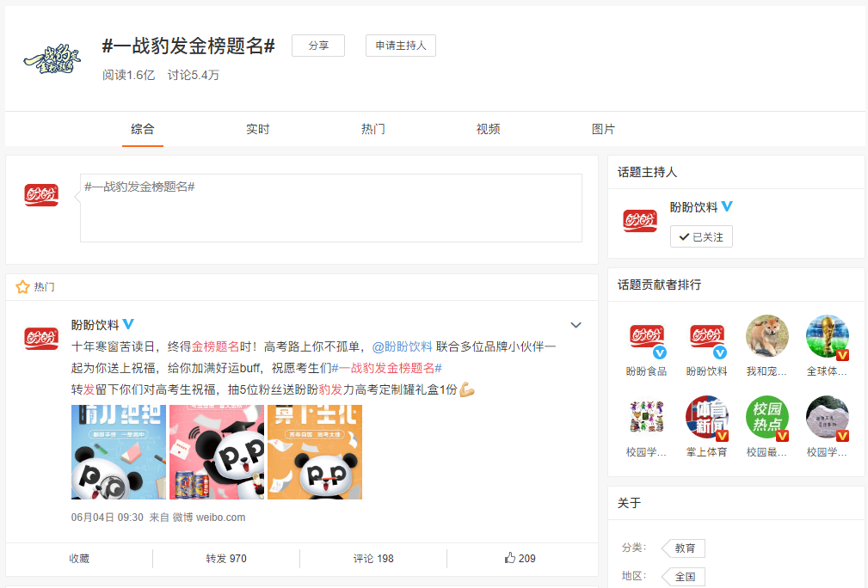Open the 掌上体育 contributor avatar
This screenshot has width=868, height=588.
707,417
